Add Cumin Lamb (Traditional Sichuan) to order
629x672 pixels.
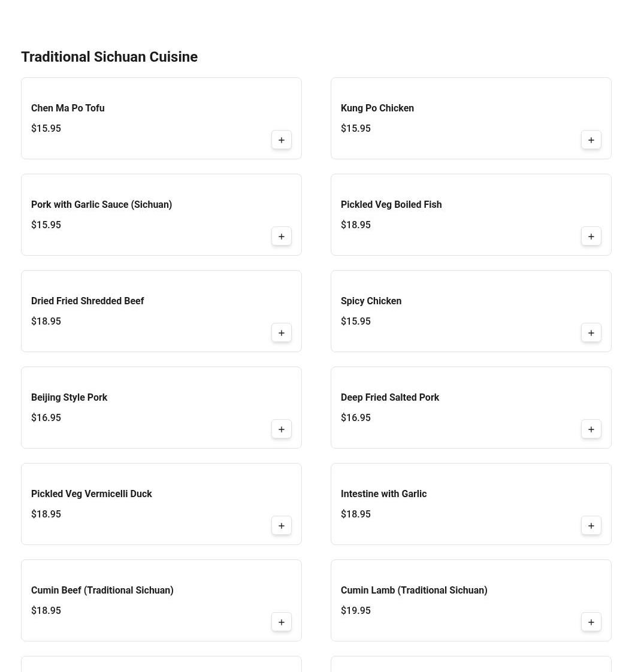tap(591, 622)
